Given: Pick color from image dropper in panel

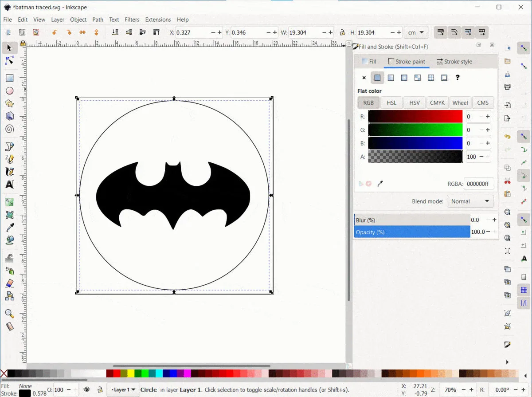Looking at the screenshot, I should pos(380,184).
